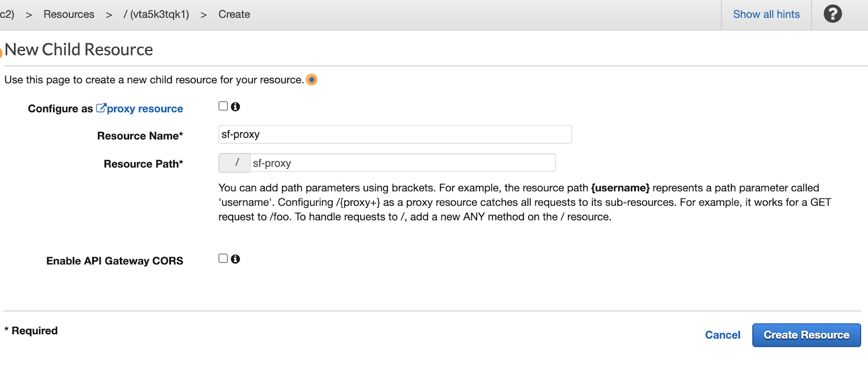Click into the Resource Path field
Viewport: 868px width, 382px height.
403,163
